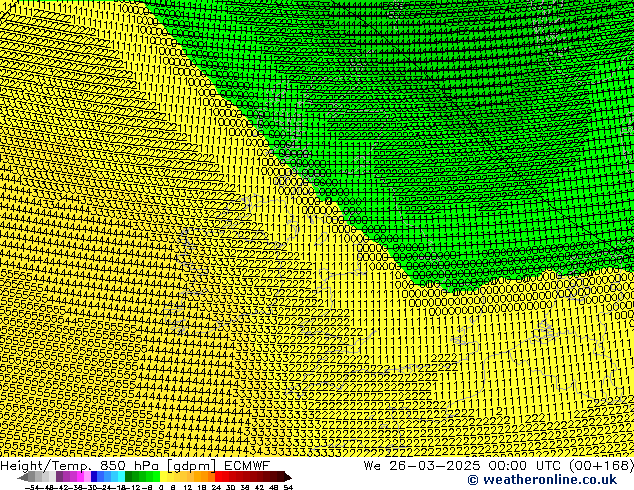Screen dimensions: 634x490
Task: Click the dark blue legend swatch at -30
Action: coord(94,477)
